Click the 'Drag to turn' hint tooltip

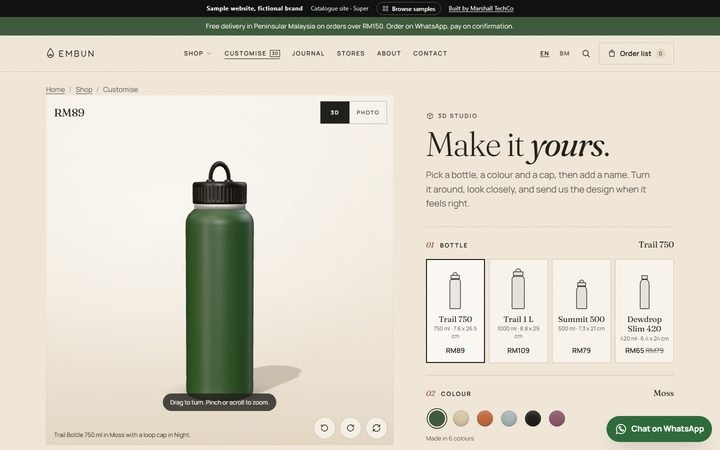[x=219, y=402]
